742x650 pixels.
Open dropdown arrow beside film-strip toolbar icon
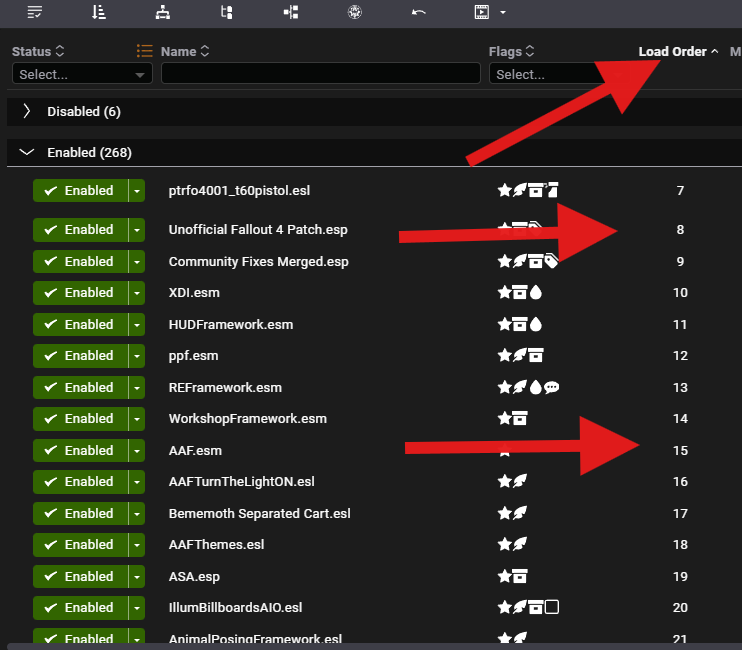click(503, 12)
